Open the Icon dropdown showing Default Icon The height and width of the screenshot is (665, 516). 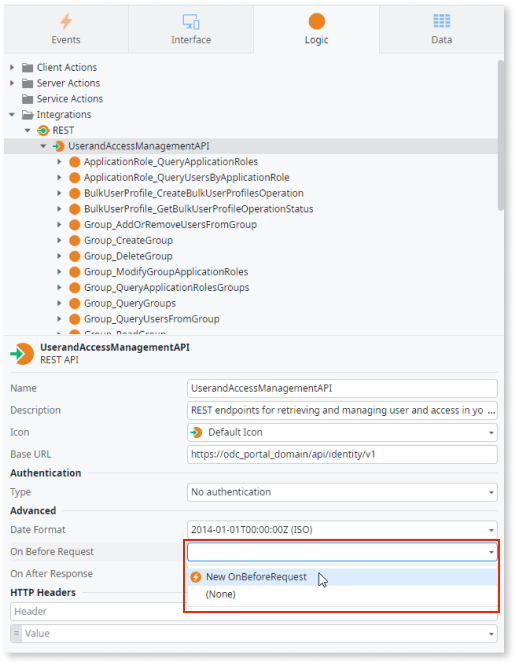342,433
